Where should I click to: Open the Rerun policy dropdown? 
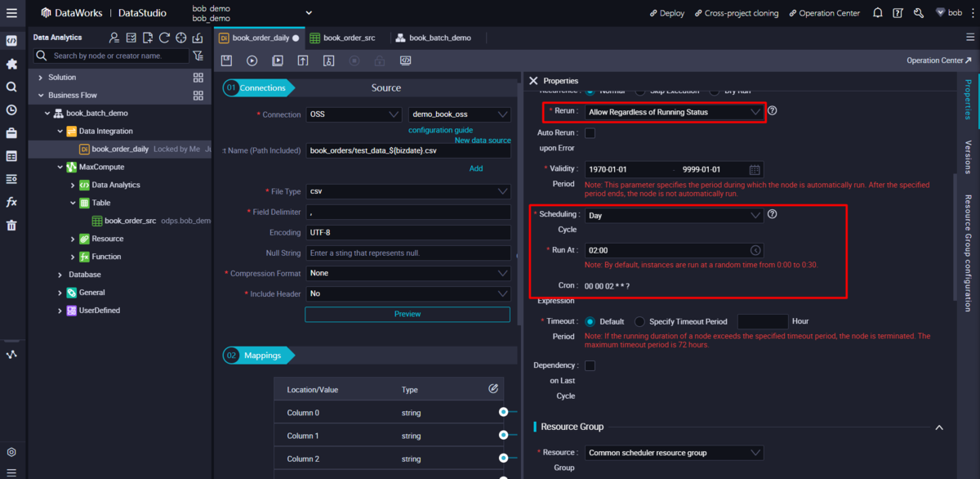[x=674, y=111]
